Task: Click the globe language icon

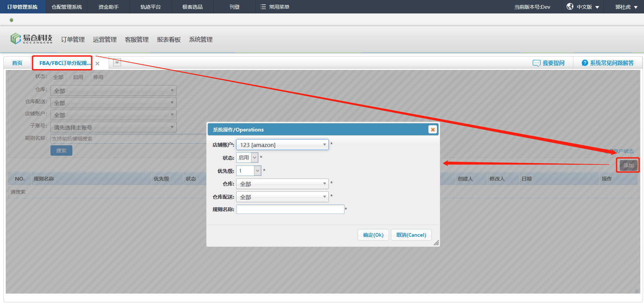Action: (570, 6)
